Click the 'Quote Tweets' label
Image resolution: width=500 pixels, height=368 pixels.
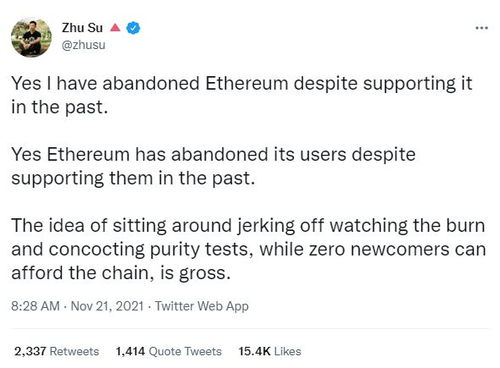point(185,351)
